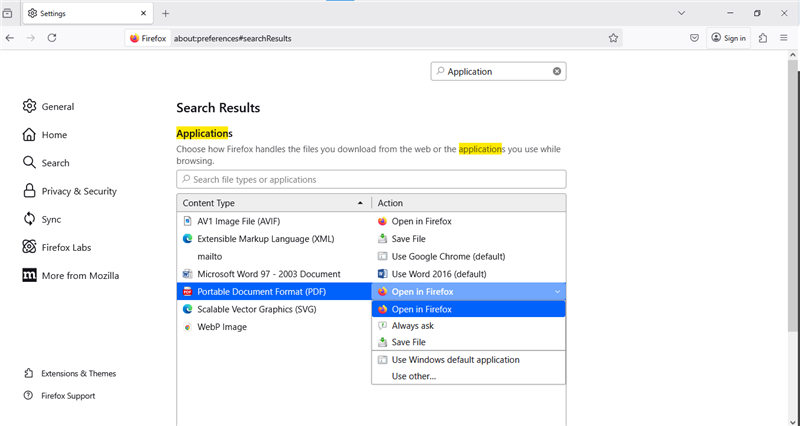Sort by Action column header
This screenshot has height=426, width=800.
469,203
